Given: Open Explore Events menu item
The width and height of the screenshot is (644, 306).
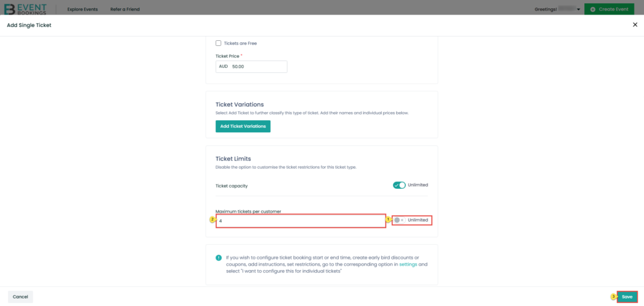Looking at the screenshot, I should point(82,9).
